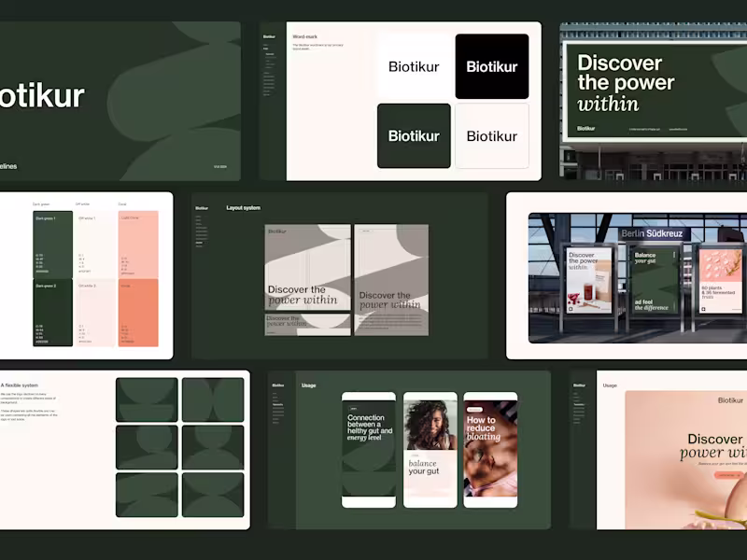Pick the Dark green 1 color swatch
Screen dimensions: 747x560
(x=53, y=245)
